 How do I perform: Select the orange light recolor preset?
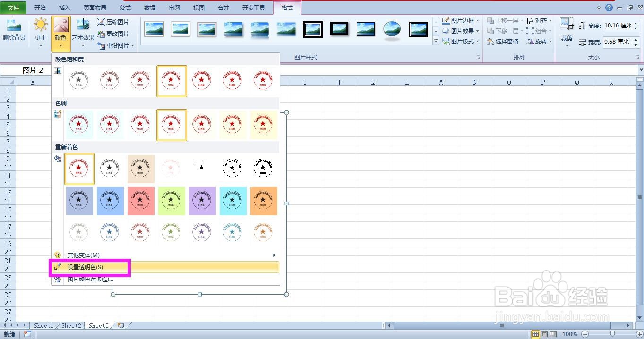click(x=263, y=233)
